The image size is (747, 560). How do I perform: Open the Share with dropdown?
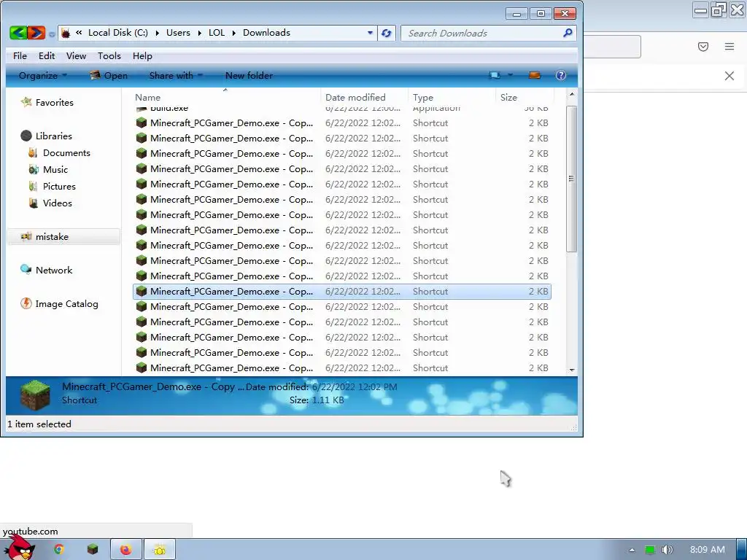176,75
